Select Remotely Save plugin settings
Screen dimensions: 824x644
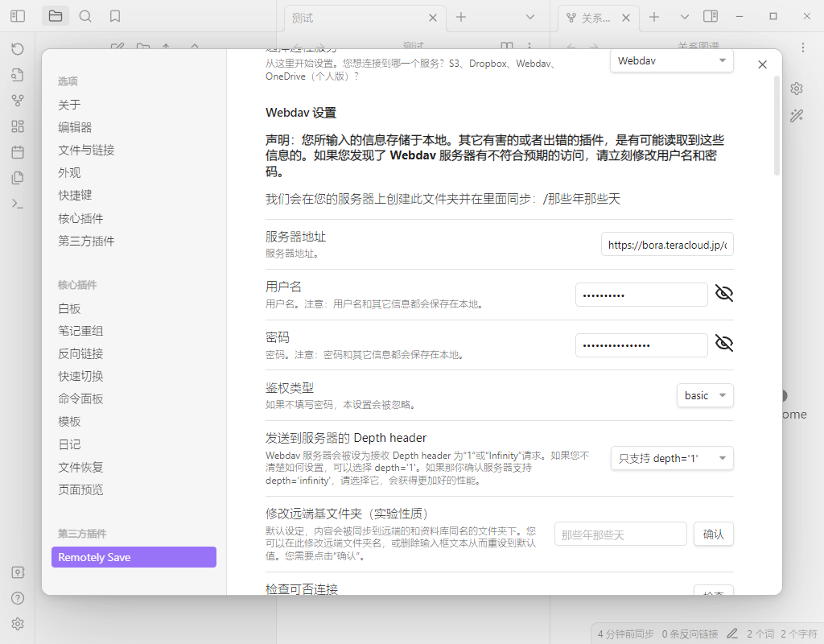[134, 557]
